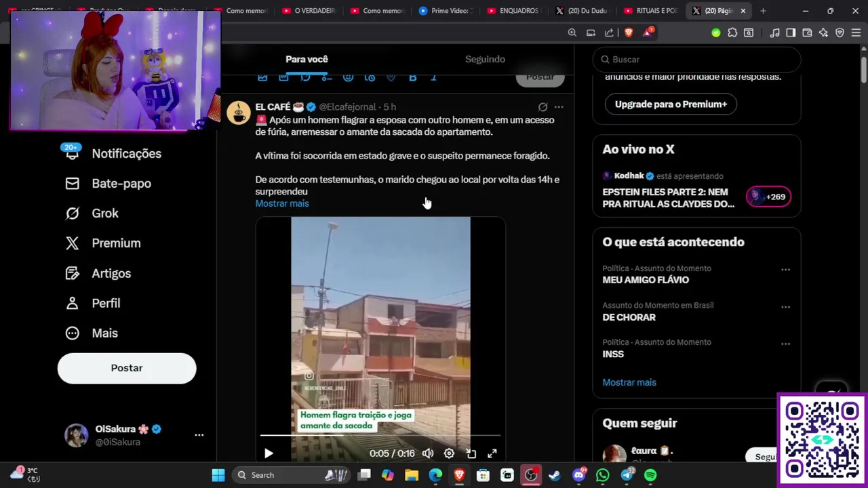Open the Brave Wallet icon
Viewport: 868px width, 488px height.
click(x=807, y=33)
